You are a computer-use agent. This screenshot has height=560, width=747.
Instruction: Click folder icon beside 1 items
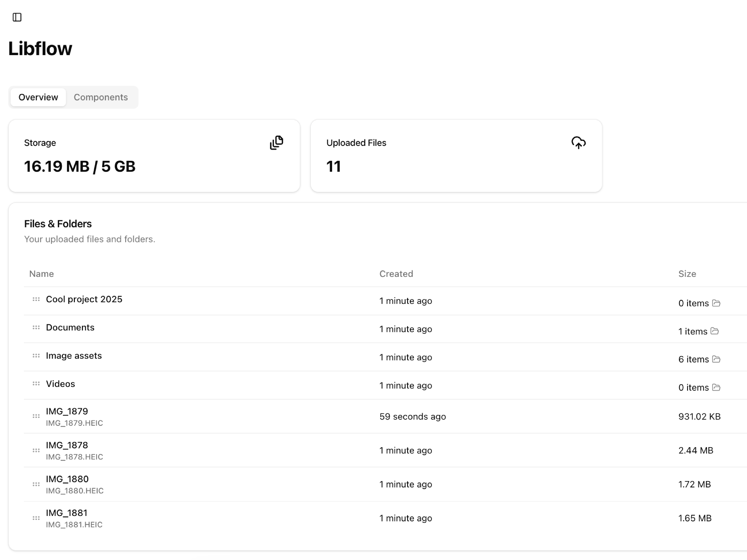pos(714,331)
